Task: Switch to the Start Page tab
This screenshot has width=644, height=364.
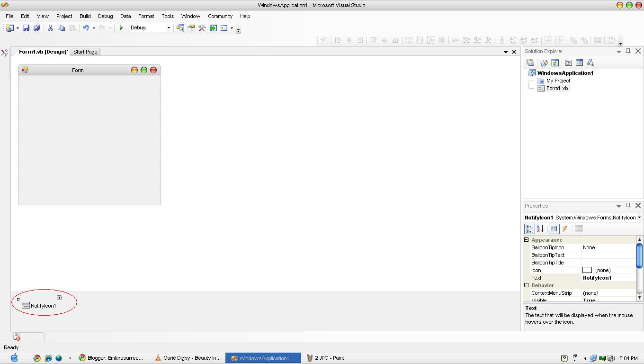Action: (85, 52)
